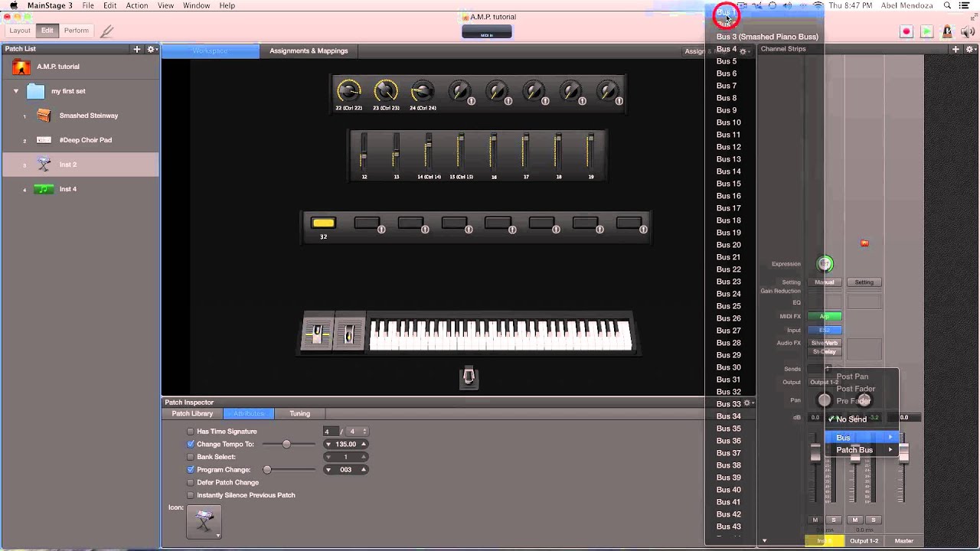Choose Bus 40 from the bus list
Image resolution: width=980 pixels, height=551 pixels.
click(728, 490)
